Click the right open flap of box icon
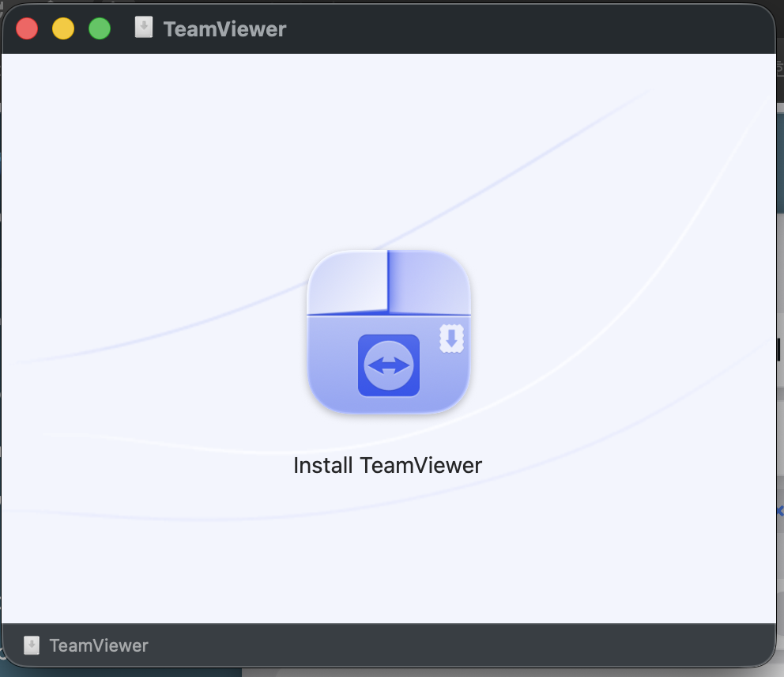The height and width of the screenshot is (677, 784). point(429,282)
